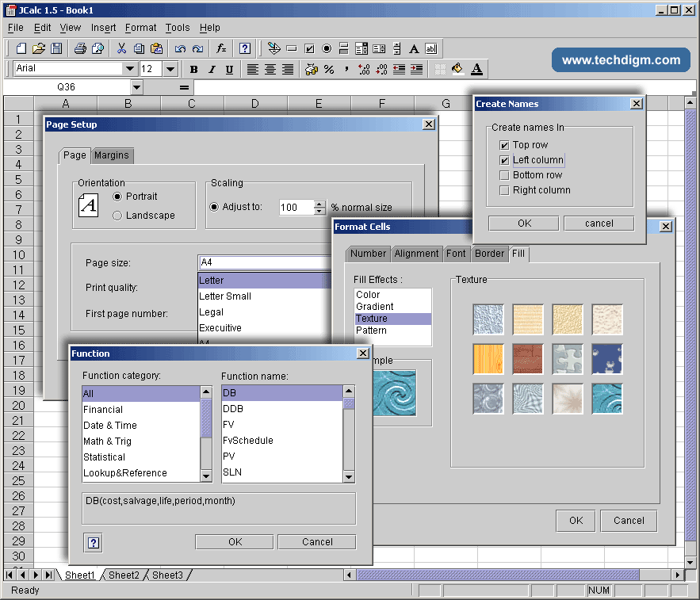This screenshot has width=700, height=600.
Task: Open the Format menu
Action: [141, 28]
